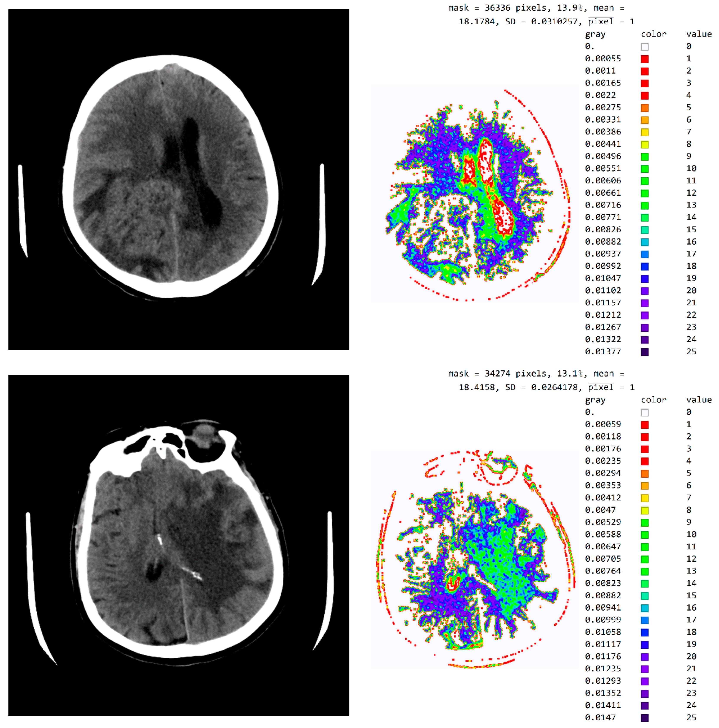
Task: Click the dark purple swatch for value 25, top legend
Action: click(644, 352)
